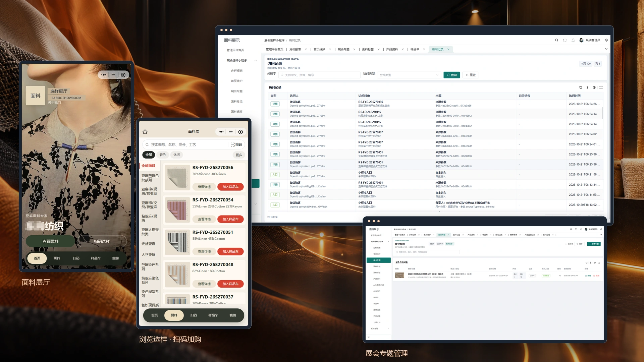The width and height of the screenshot is (644, 362).
Task: Click the 重置 button next to 查询
Action: tap(471, 75)
